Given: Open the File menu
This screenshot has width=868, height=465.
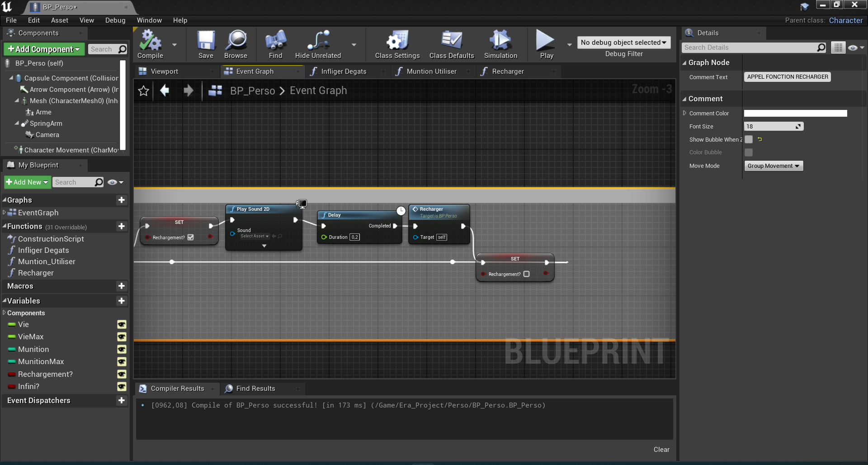Looking at the screenshot, I should pos(11,20).
